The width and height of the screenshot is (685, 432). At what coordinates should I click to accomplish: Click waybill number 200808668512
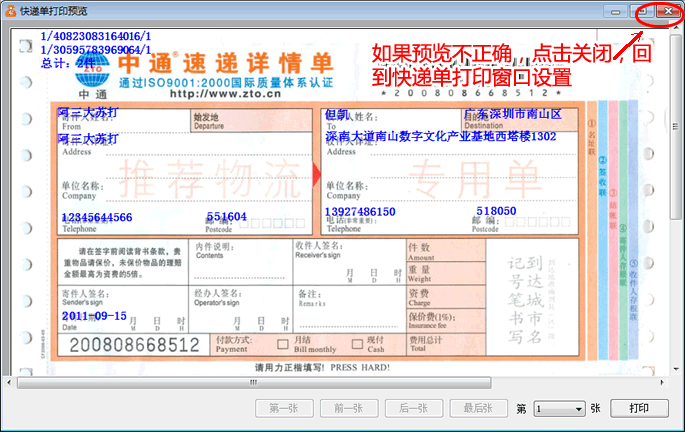click(134, 345)
